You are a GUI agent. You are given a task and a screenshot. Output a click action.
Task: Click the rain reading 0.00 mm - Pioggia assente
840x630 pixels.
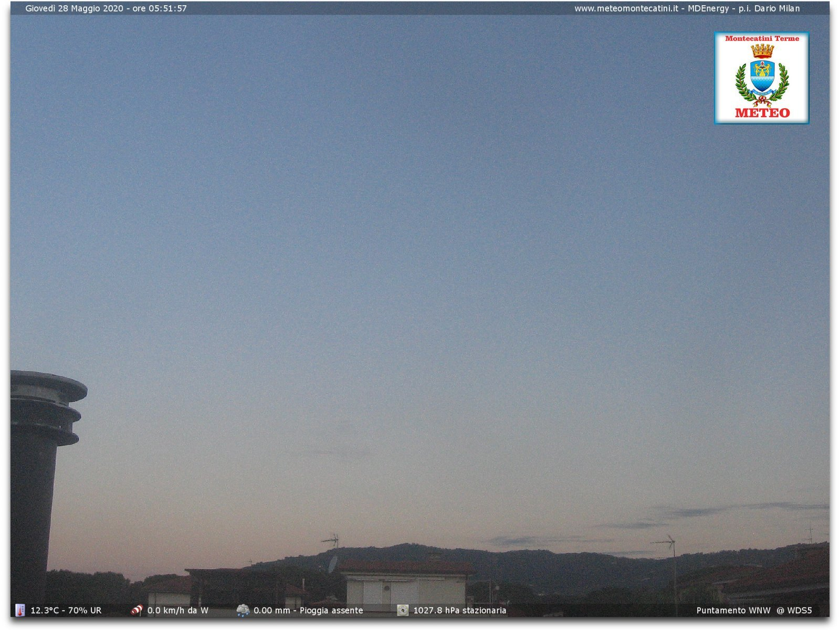(x=308, y=611)
